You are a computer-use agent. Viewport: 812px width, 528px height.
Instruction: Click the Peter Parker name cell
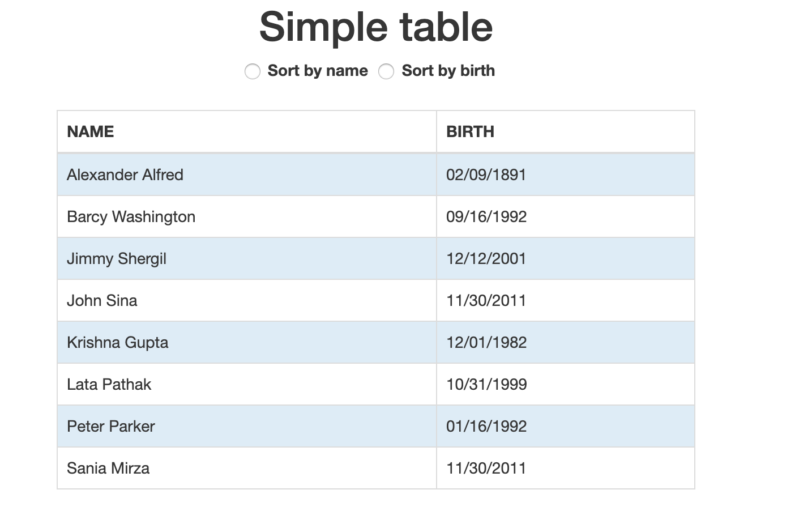[110, 426]
